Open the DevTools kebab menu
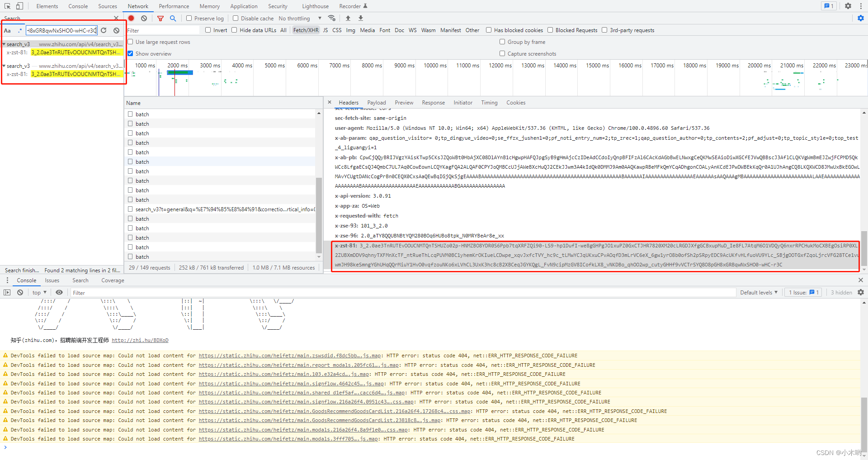 coord(861,6)
